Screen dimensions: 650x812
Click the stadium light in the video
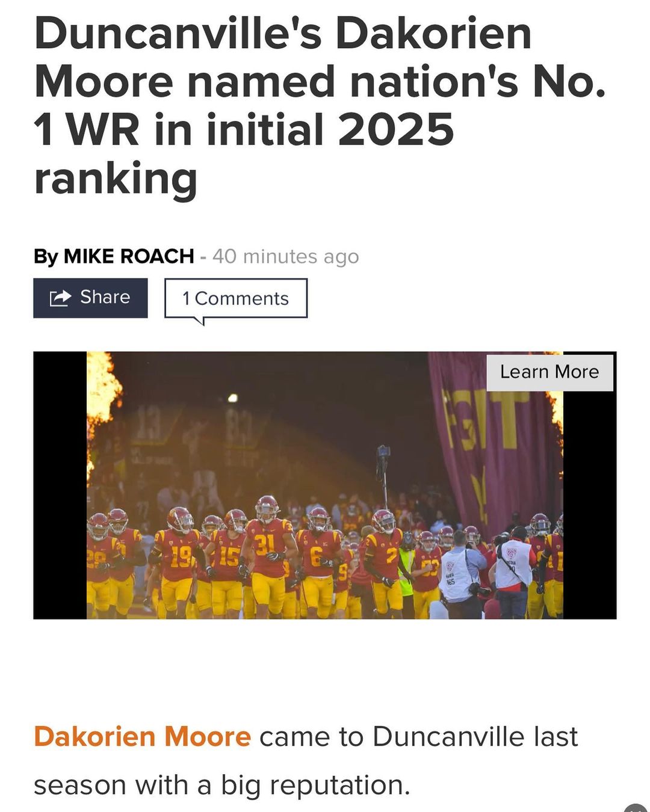(232, 398)
